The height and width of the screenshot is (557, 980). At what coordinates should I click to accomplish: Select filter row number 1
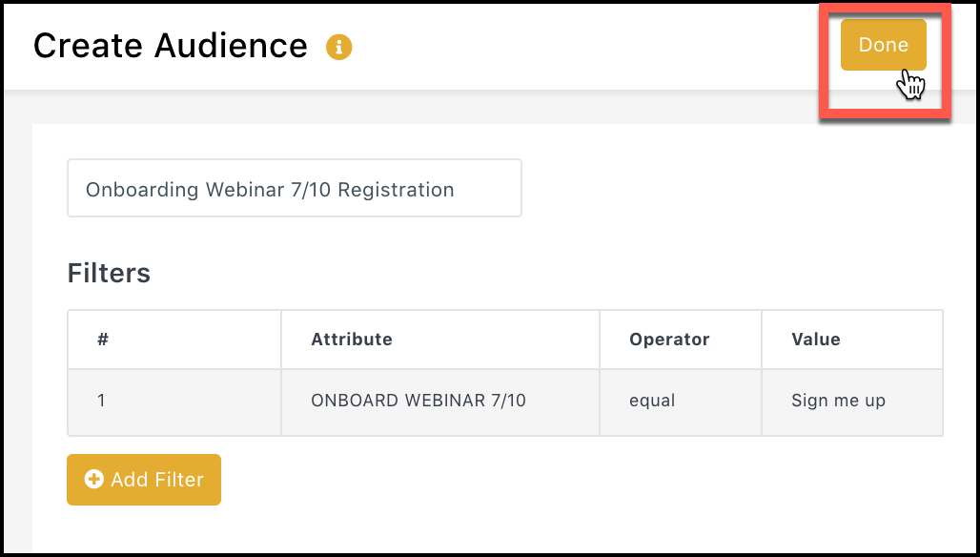click(x=505, y=402)
